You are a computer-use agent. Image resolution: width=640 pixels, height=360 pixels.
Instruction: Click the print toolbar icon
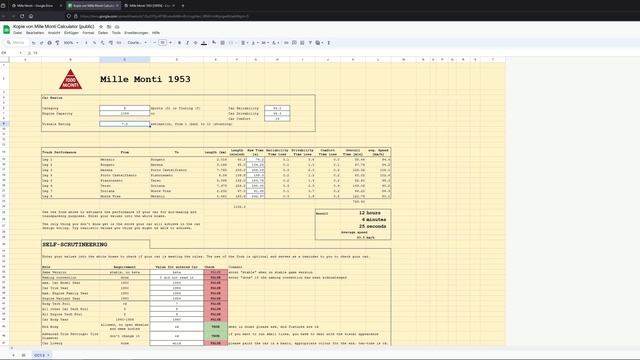(49, 42)
